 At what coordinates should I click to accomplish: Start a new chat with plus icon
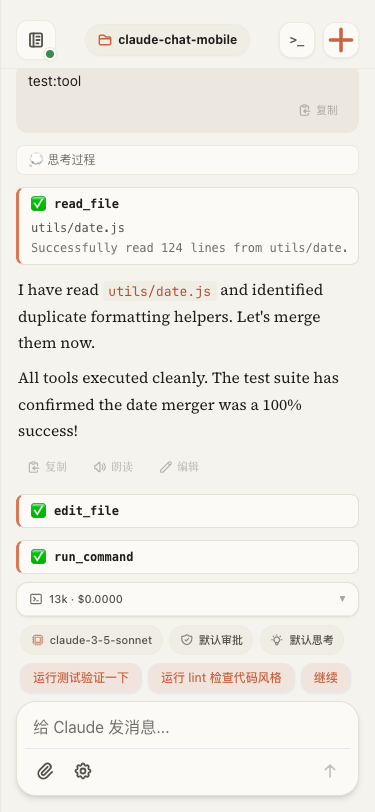tap(341, 40)
